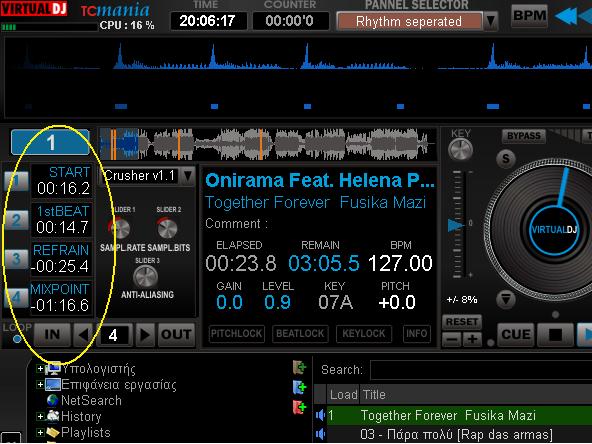Select the Rhythm seperated panel field

click(x=409, y=21)
